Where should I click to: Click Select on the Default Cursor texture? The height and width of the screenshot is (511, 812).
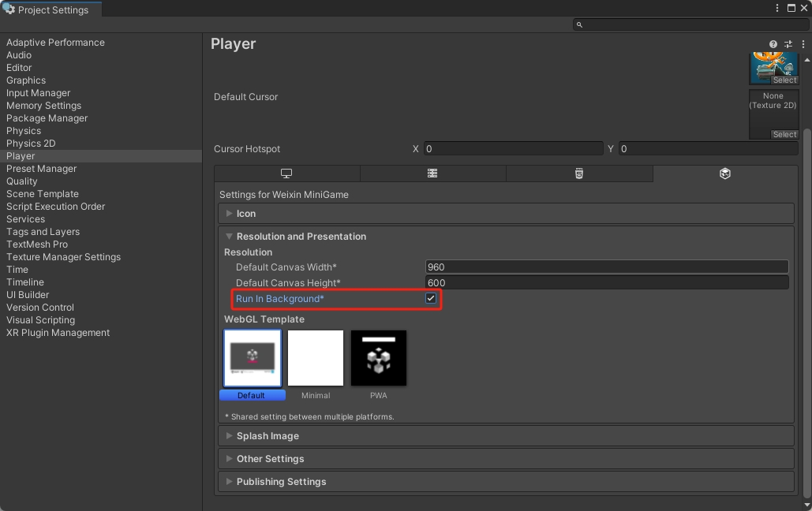(784, 135)
